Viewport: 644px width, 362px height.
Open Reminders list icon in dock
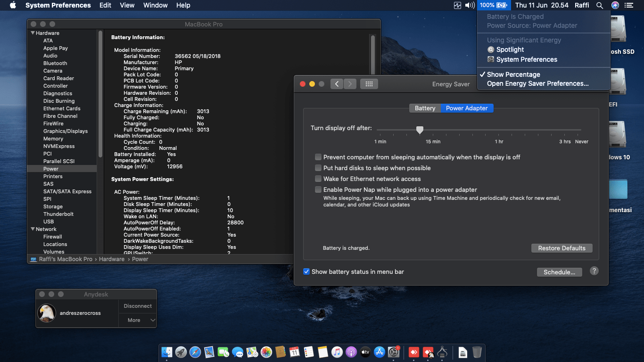309,352
